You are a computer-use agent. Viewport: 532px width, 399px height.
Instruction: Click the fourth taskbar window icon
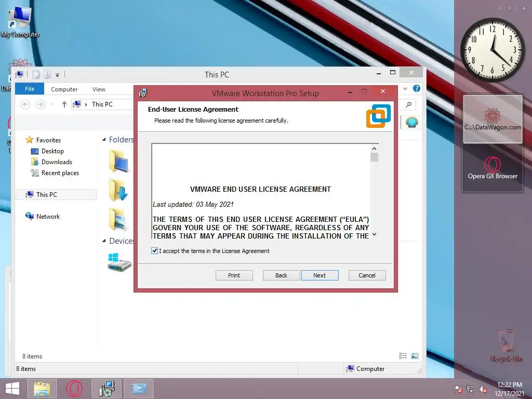pyautogui.click(x=138, y=389)
